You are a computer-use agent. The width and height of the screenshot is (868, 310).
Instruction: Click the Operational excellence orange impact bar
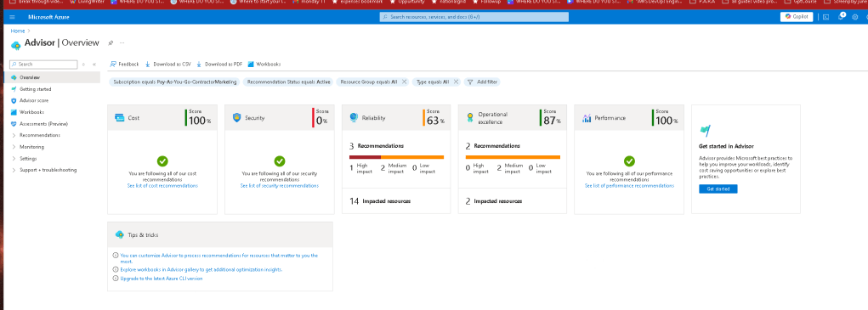pos(513,157)
